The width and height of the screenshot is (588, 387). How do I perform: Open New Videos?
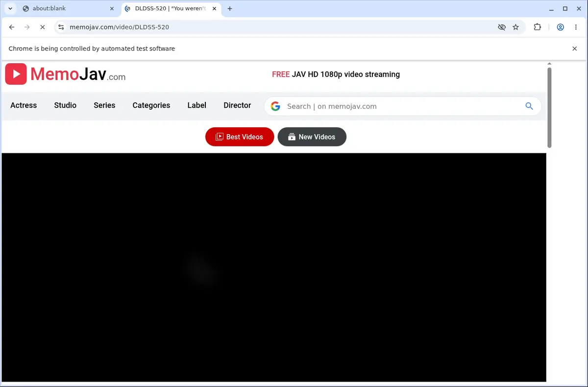pyautogui.click(x=312, y=137)
